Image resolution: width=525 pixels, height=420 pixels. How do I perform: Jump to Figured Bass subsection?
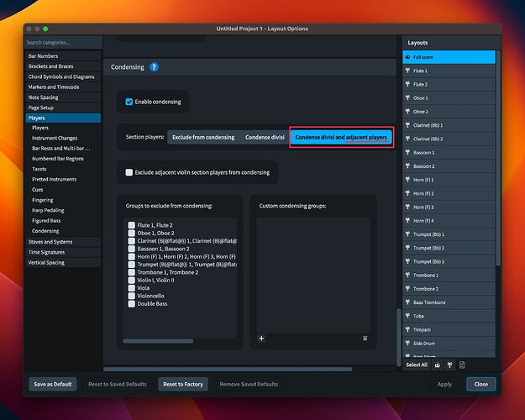pyautogui.click(x=46, y=221)
